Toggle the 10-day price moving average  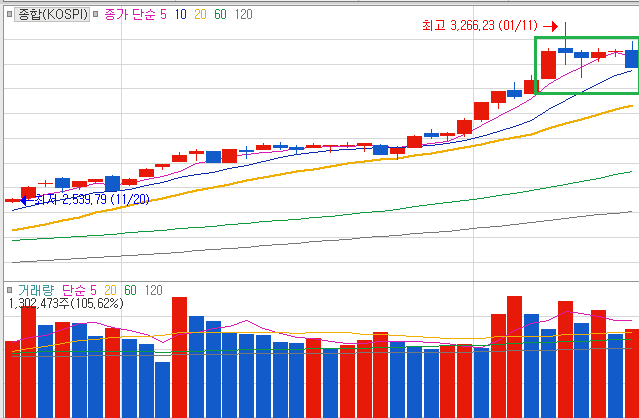click(182, 16)
